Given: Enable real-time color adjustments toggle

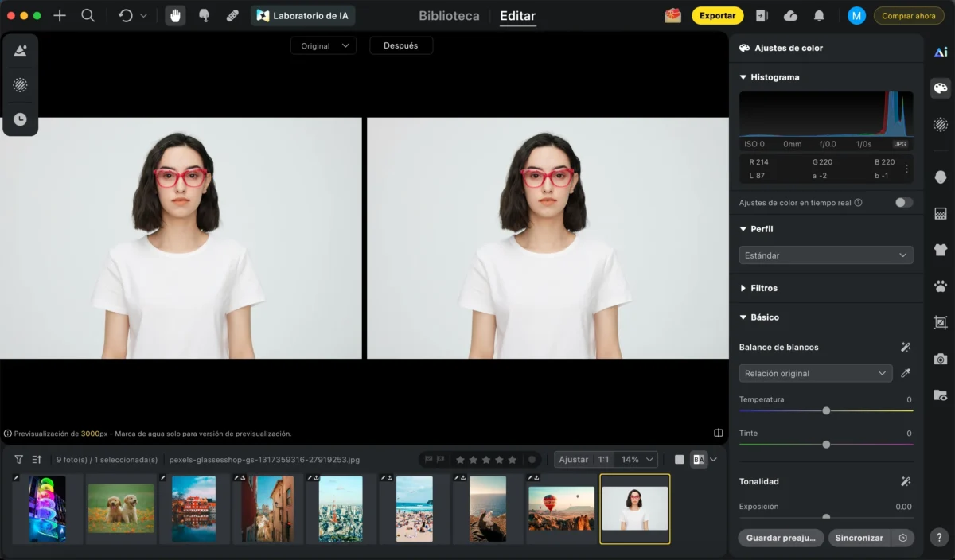Looking at the screenshot, I should [x=903, y=203].
